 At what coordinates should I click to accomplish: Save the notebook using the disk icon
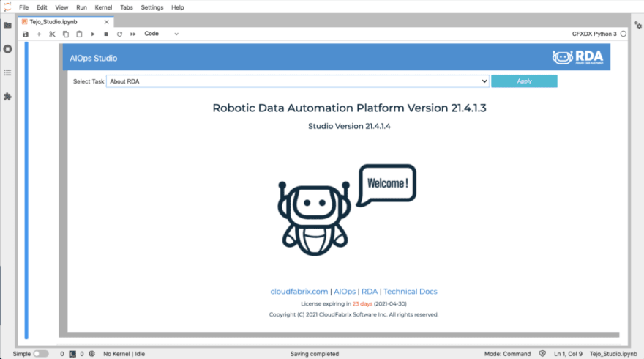click(26, 34)
